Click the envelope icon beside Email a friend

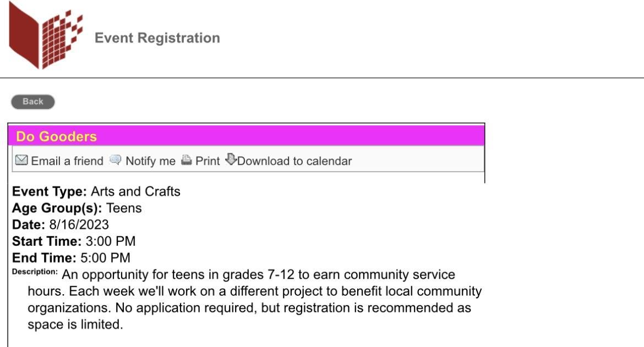click(x=21, y=161)
